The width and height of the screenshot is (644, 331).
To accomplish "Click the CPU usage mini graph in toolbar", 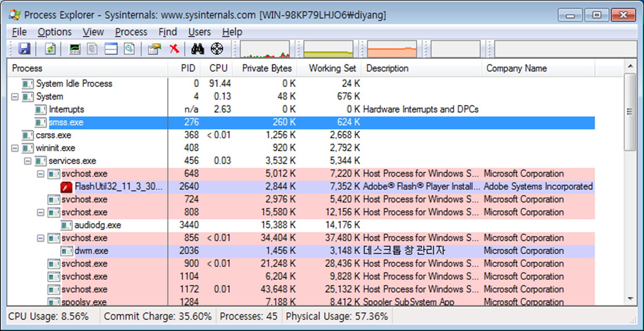I will pos(264,49).
